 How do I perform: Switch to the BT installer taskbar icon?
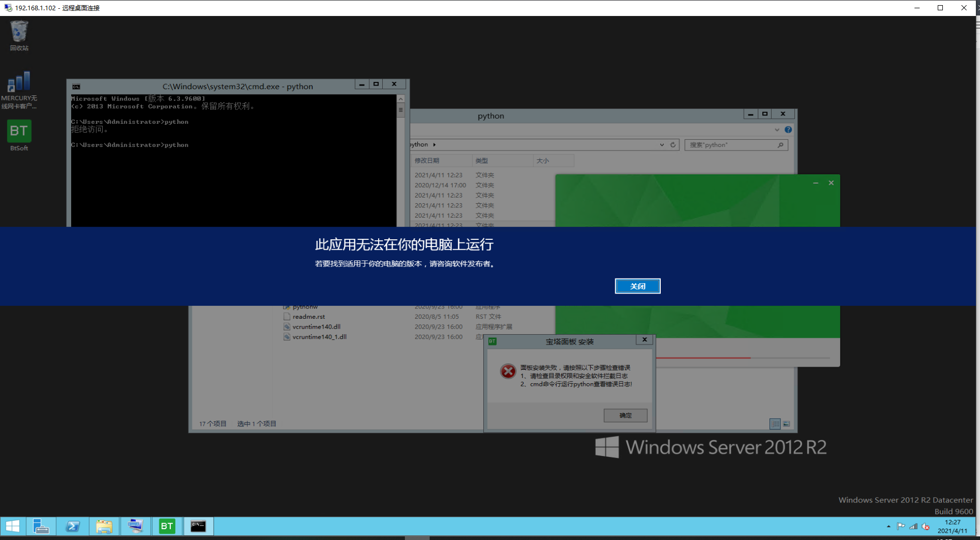[x=167, y=527]
